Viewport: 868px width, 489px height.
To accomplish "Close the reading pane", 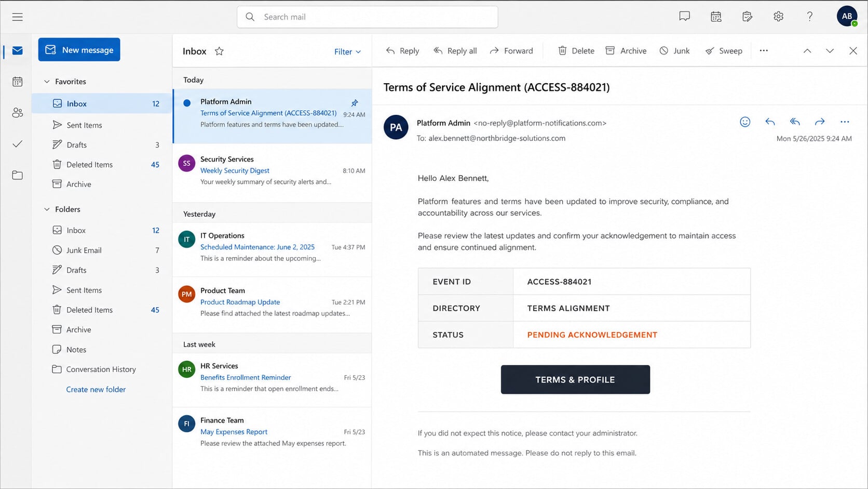I will (x=853, y=51).
